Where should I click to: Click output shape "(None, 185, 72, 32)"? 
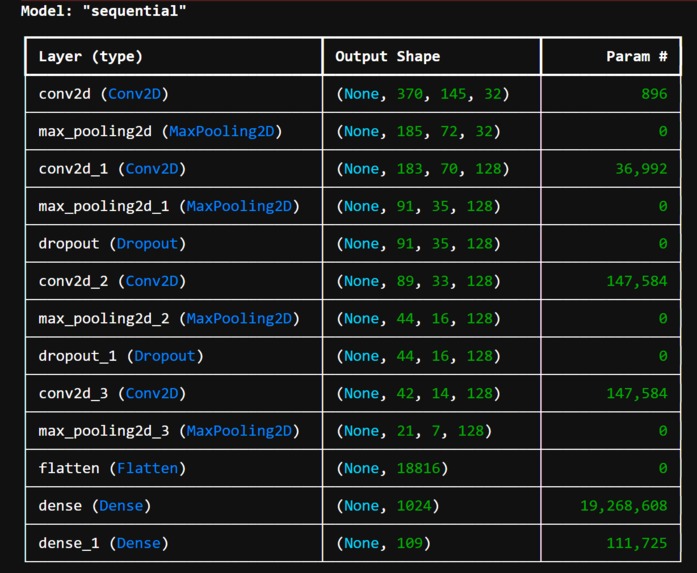pyautogui.click(x=418, y=131)
